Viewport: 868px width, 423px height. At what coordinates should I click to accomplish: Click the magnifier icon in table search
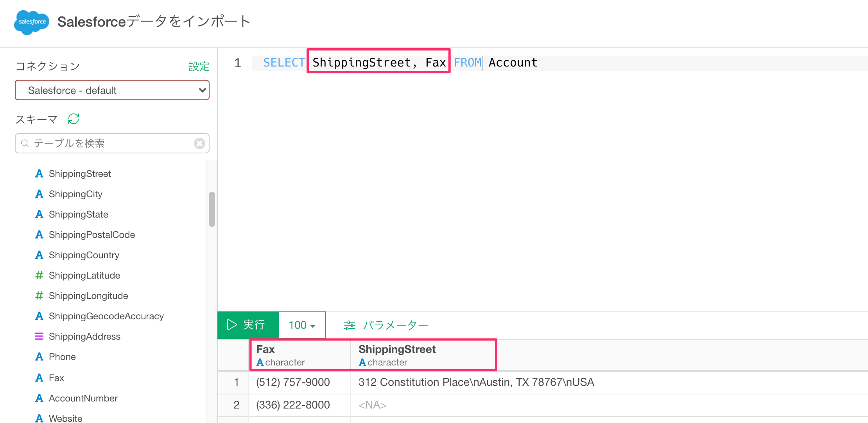click(x=25, y=144)
